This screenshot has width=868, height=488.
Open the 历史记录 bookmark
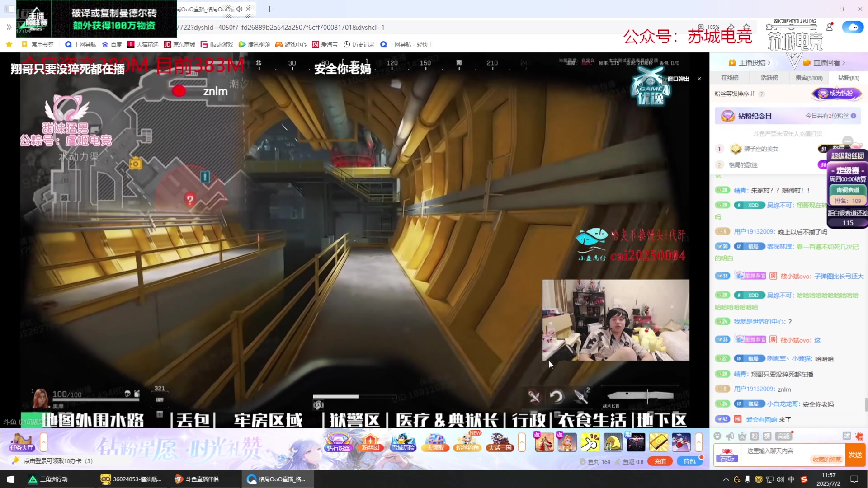(x=359, y=44)
